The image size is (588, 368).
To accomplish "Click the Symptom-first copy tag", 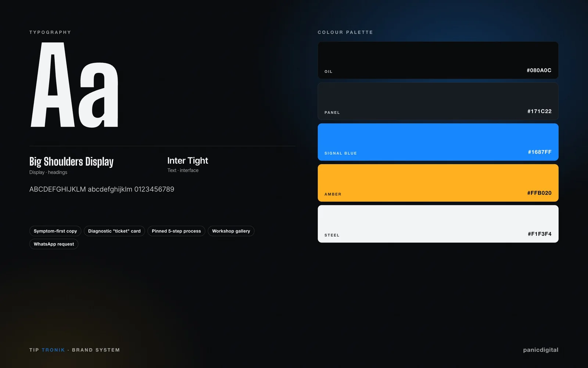I will pos(55,231).
